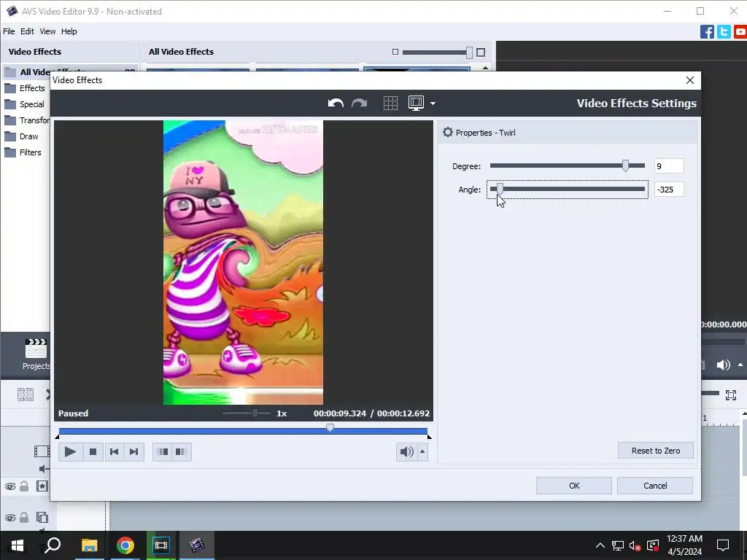Screen dimensions: 747x560
Task: Click large thumbnails size icon
Action: [x=481, y=52]
